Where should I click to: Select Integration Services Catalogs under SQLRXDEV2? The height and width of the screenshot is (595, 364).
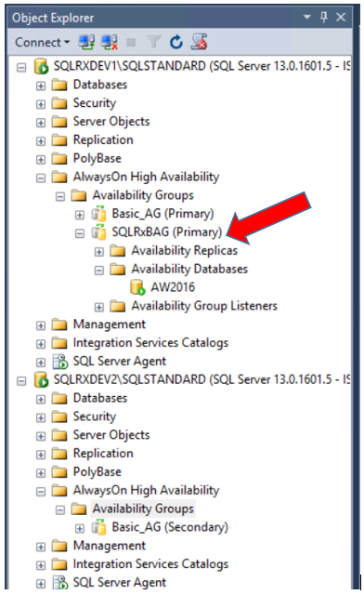[150, 564]
